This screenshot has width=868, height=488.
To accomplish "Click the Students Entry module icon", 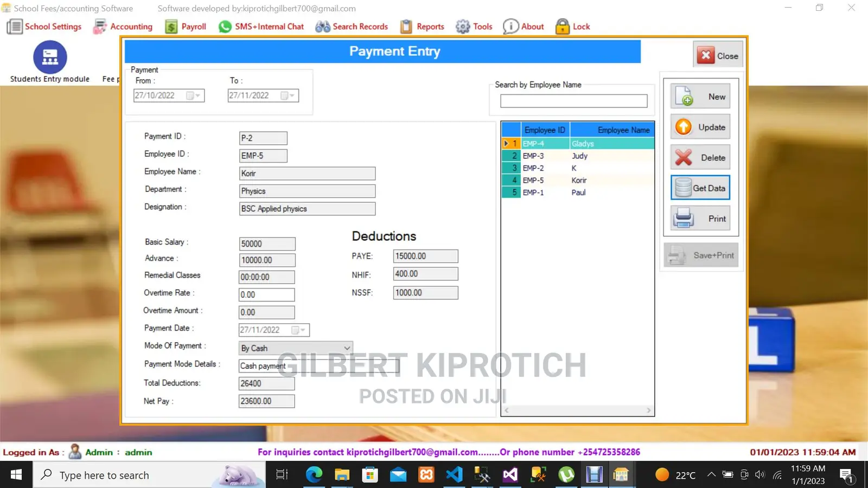I will click(50, 57).
